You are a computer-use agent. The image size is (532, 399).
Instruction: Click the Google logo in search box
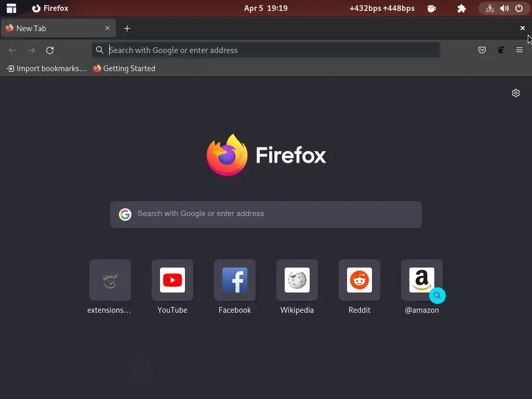coord(125,215)
